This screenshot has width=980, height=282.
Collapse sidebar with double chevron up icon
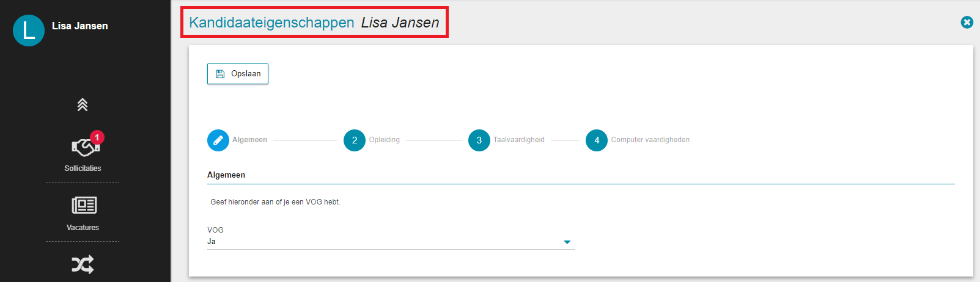tap(83, 104)
